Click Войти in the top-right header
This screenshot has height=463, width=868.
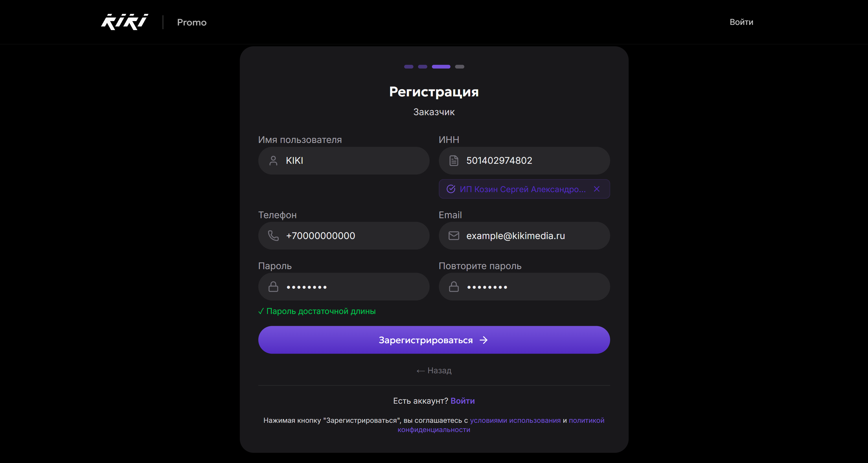[x=741, y=22]
